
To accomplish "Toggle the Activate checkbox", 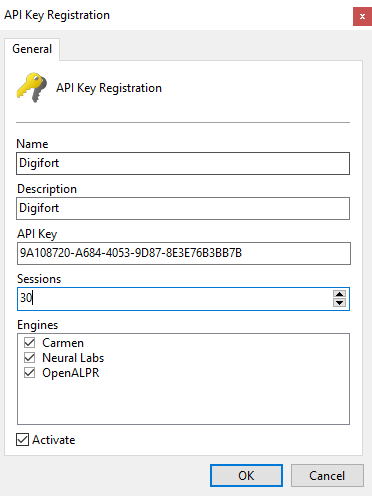I will (22, 440).
